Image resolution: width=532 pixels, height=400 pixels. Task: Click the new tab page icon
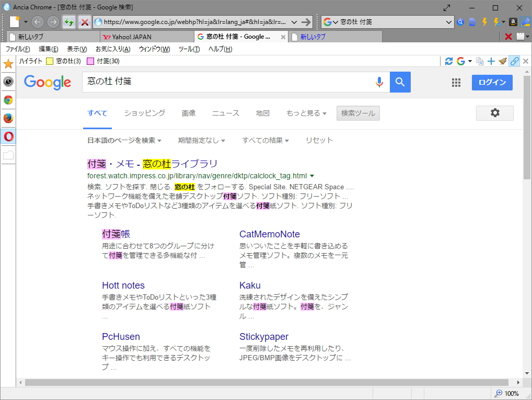click(x=15, y=22)
